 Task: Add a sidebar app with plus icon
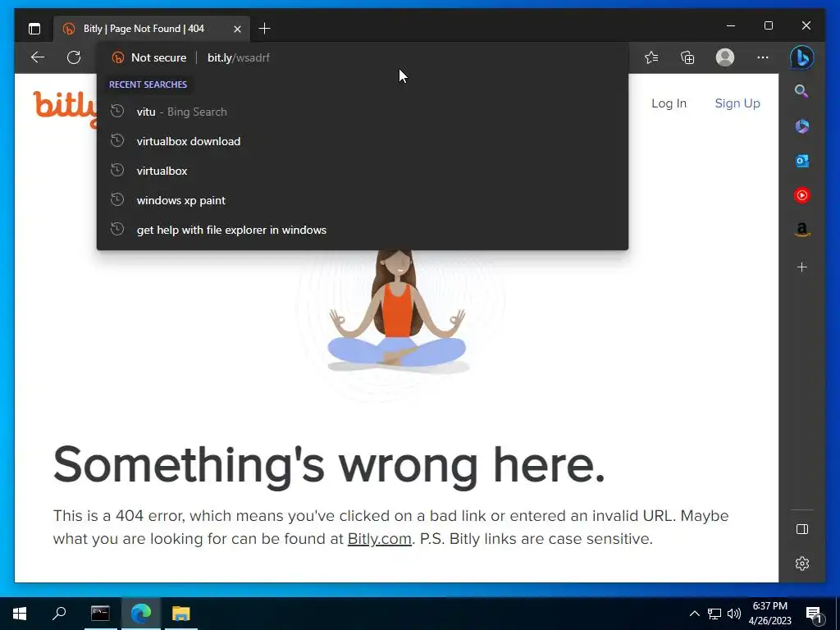[801, 267]
